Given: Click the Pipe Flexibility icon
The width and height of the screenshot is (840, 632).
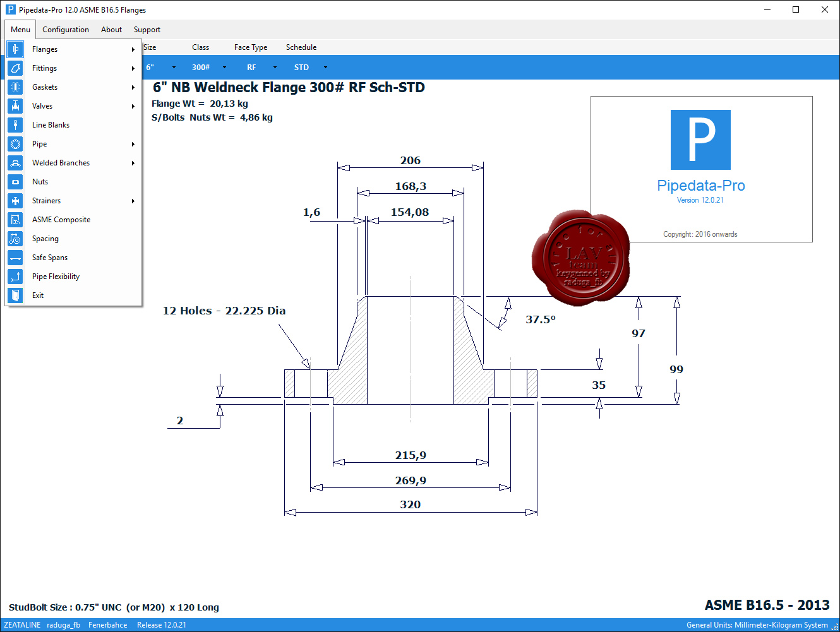Looking at the screenshot, I should (15, 277).
